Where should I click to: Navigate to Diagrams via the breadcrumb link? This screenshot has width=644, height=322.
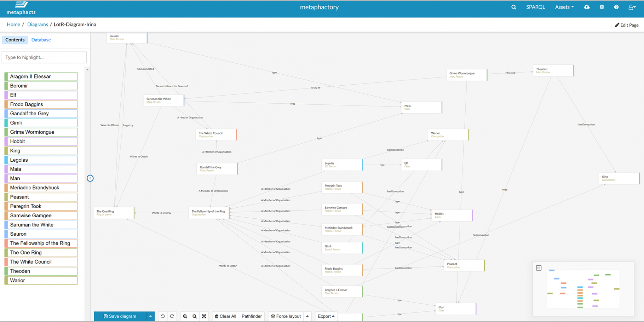pos(37,24)
